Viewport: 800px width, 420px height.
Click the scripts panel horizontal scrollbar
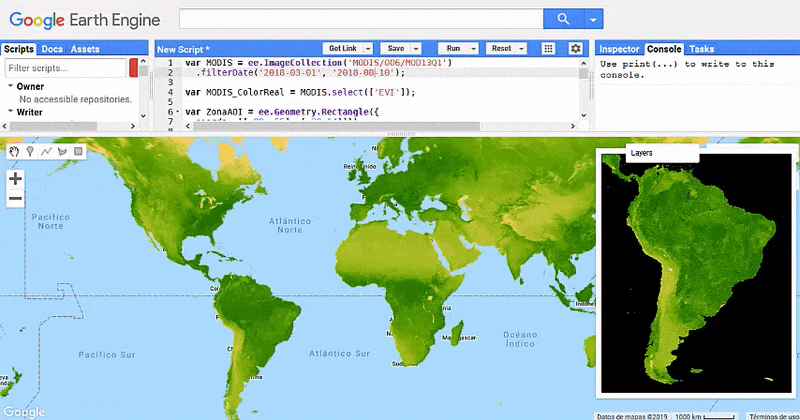[54, 126]
